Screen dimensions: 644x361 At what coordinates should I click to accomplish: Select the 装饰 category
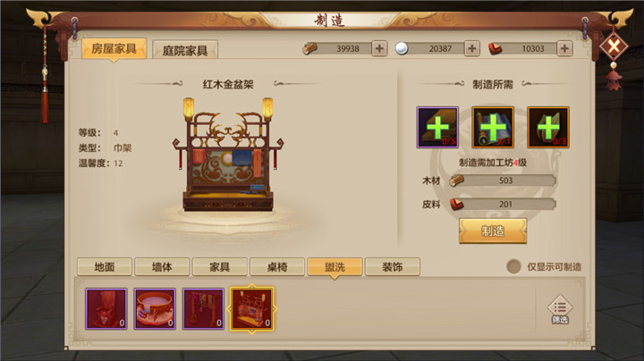coord(393,267)
